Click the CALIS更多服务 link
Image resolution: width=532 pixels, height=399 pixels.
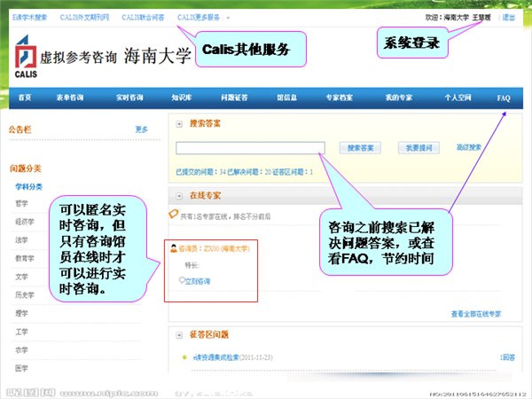(x=199, y=18)
